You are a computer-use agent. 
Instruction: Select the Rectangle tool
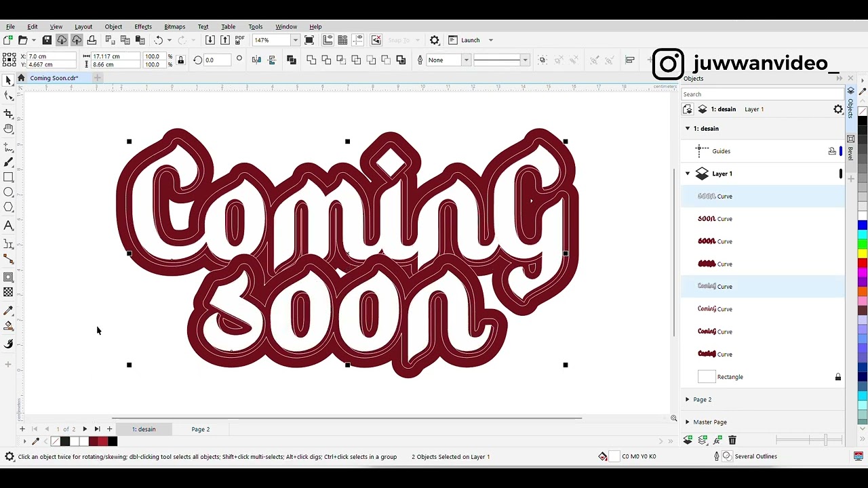point(8,177)
